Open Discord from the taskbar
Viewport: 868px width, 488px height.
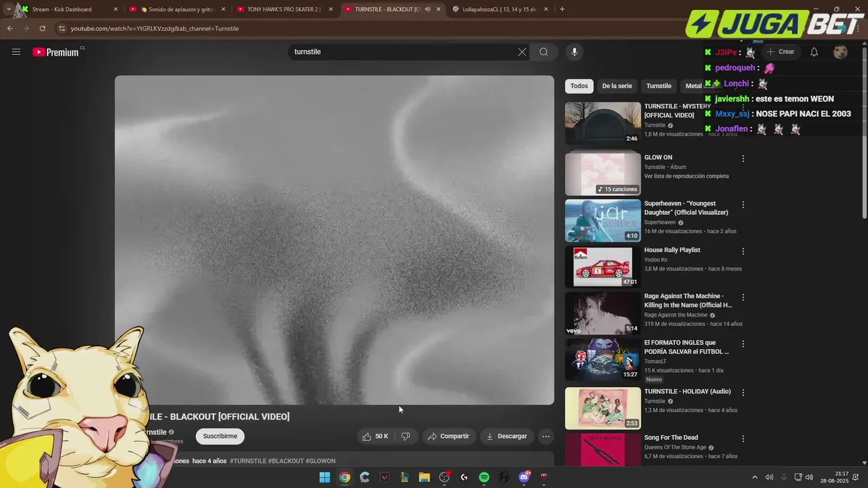point(524,477)
